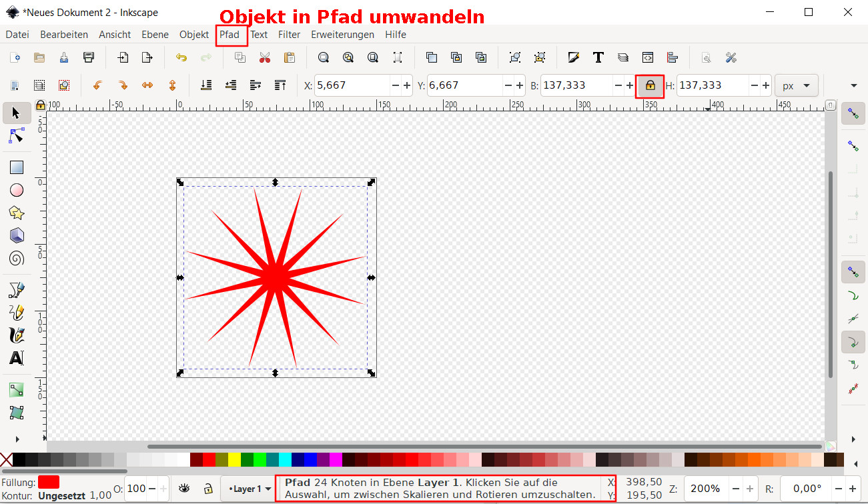
Task: Click the horizontal canvas scrollbar
Action: click(485, 447)
